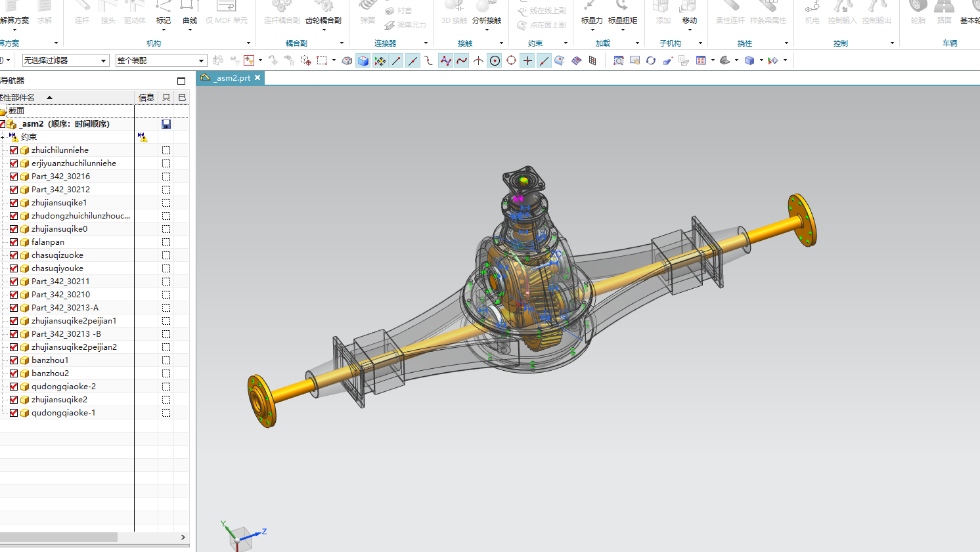Click the rotate view icon in toolbar

point(650,60)
